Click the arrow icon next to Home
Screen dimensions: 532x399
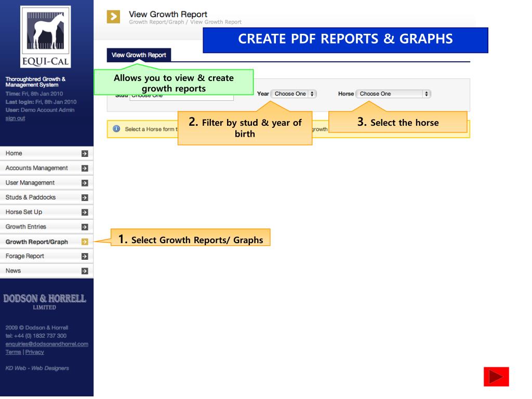click(85, 154)
